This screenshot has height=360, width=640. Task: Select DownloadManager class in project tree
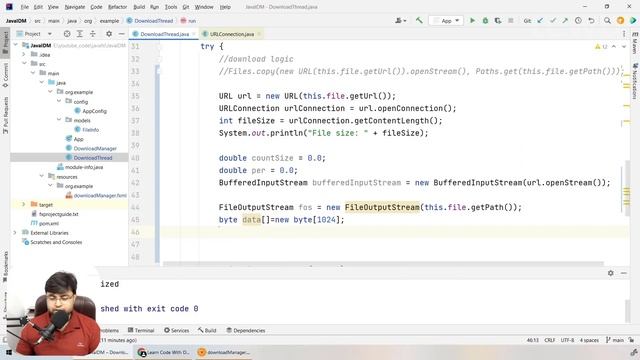[95, 148]
